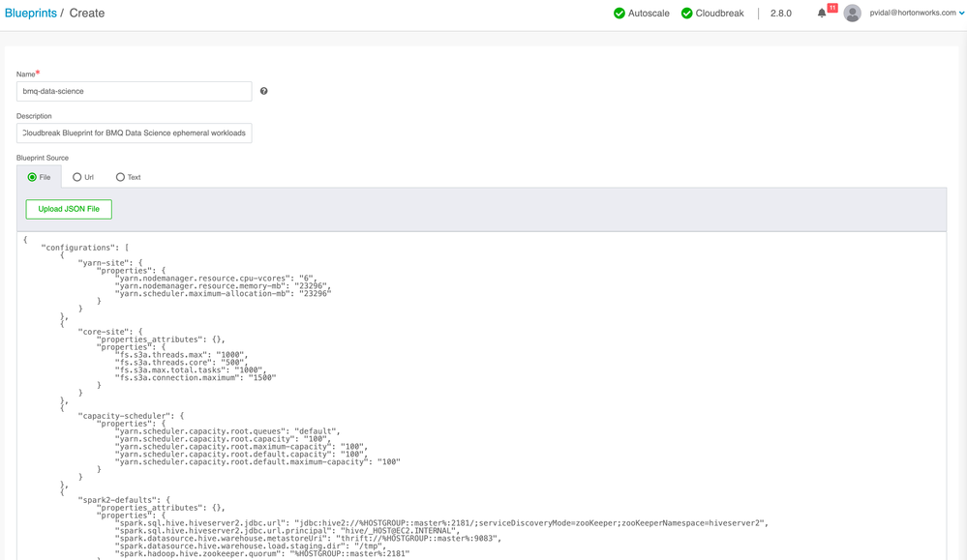Click the green check icon beside Autoscale

pyautogui.click(x=619, y=14)
